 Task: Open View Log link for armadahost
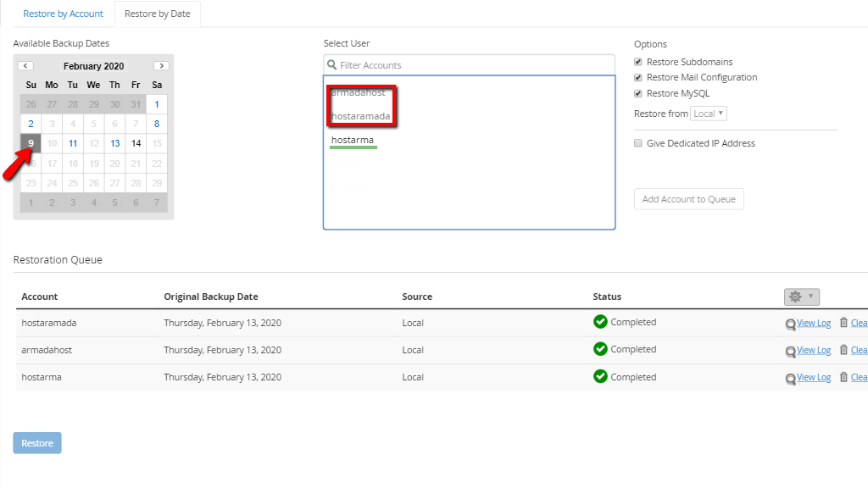click(x=814, y=350)
